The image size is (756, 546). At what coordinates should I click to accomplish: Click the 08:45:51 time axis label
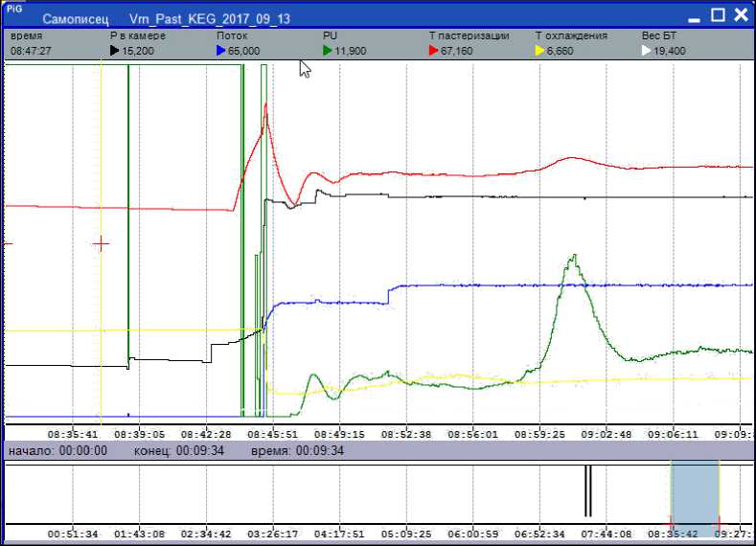pos(273,434)
